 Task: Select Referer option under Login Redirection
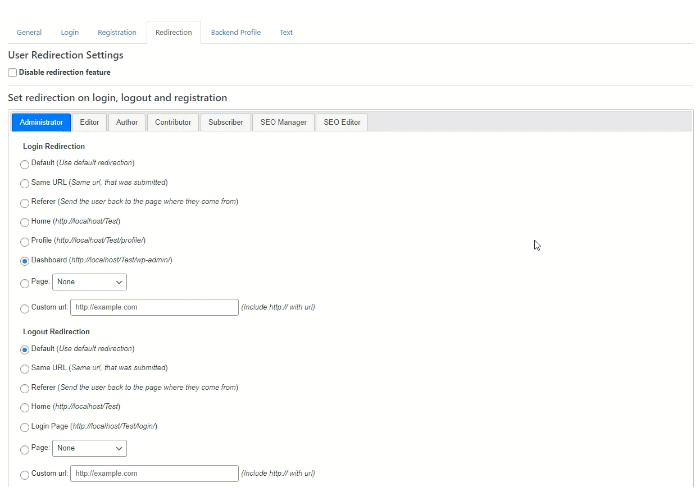[25, 203]
